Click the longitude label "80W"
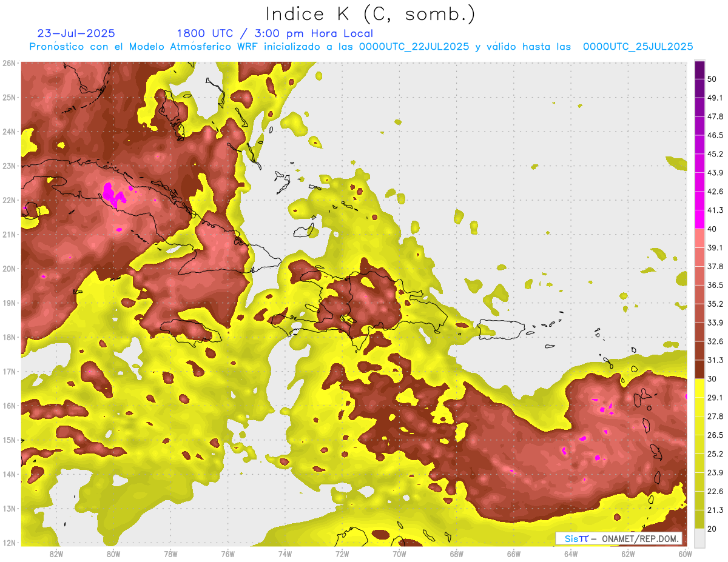This screenshot has width=728, height=562. (x=113, y=554)
